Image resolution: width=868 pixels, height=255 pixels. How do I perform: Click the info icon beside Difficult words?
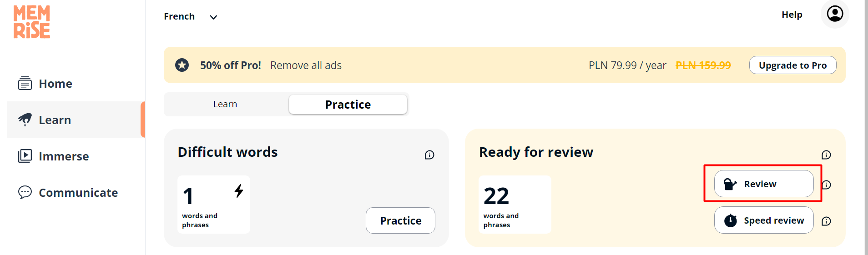(429, 155)
